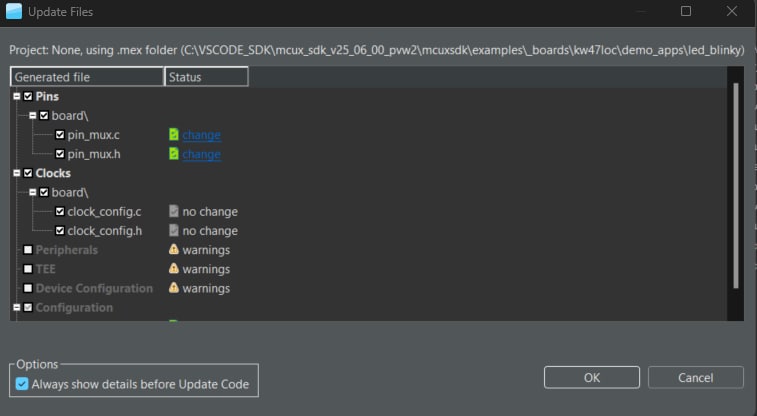This screenshot has width=757, height=416.
Task: Click the green changed-file icon beside pin_mux.c
Action: 174,135
